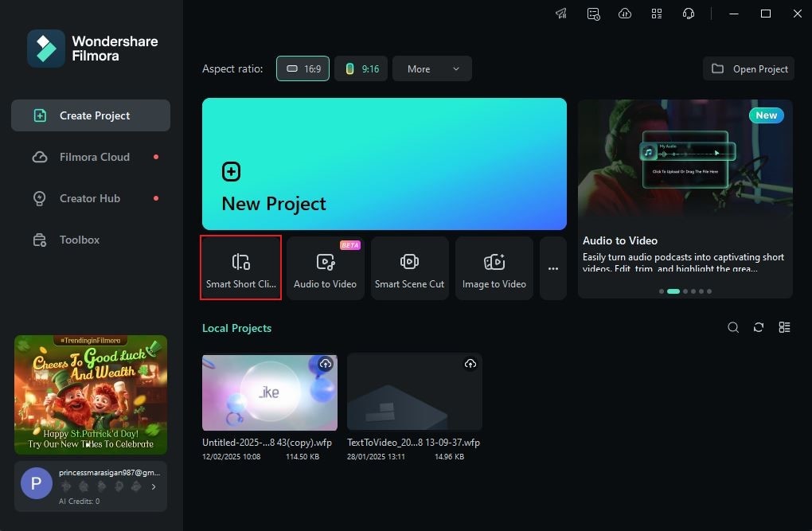Click the Open Project button
The image size is (812, 531).
point(749,69)
